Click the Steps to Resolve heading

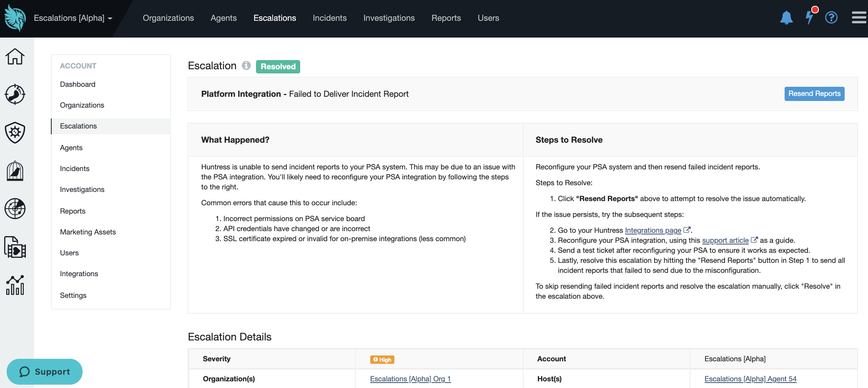coord(569,140)
